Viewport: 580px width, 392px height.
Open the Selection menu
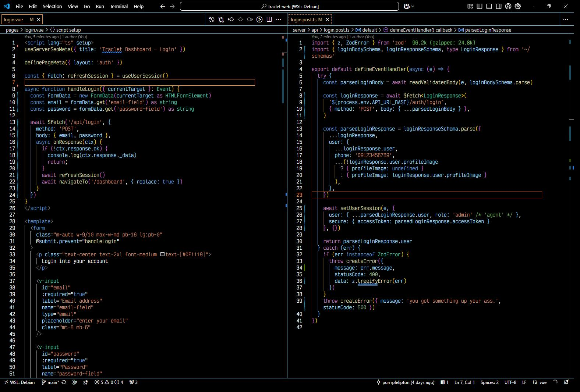52,6
